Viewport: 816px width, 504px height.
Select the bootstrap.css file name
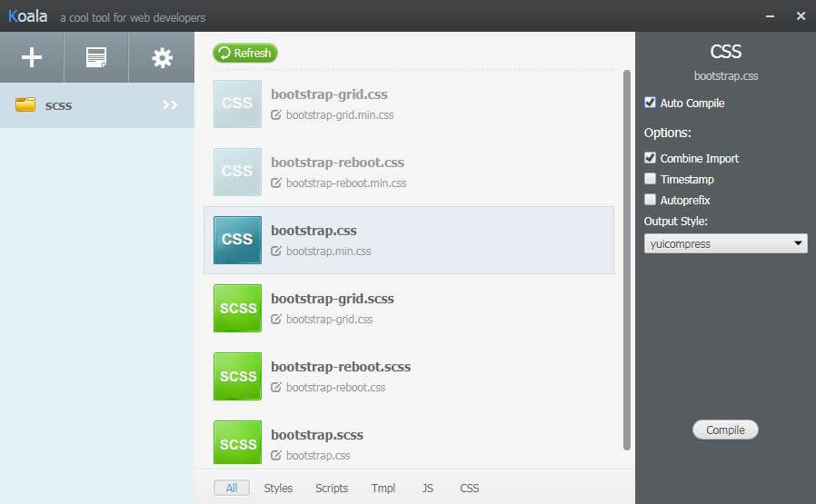point(313,231)
